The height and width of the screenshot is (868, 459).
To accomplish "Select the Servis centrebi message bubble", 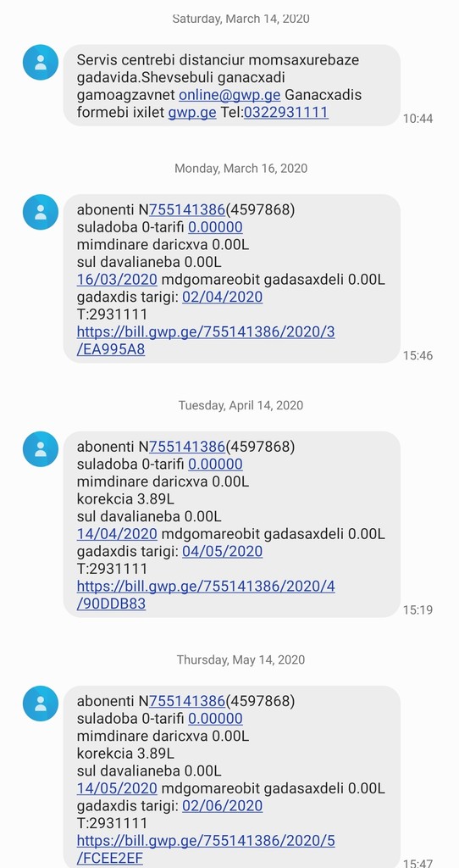I will pos(232,86).
